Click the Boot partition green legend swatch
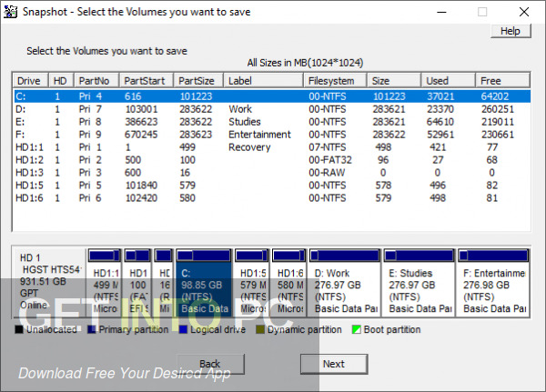Viewport: 546px width, 392px height. tap(356, 329)
